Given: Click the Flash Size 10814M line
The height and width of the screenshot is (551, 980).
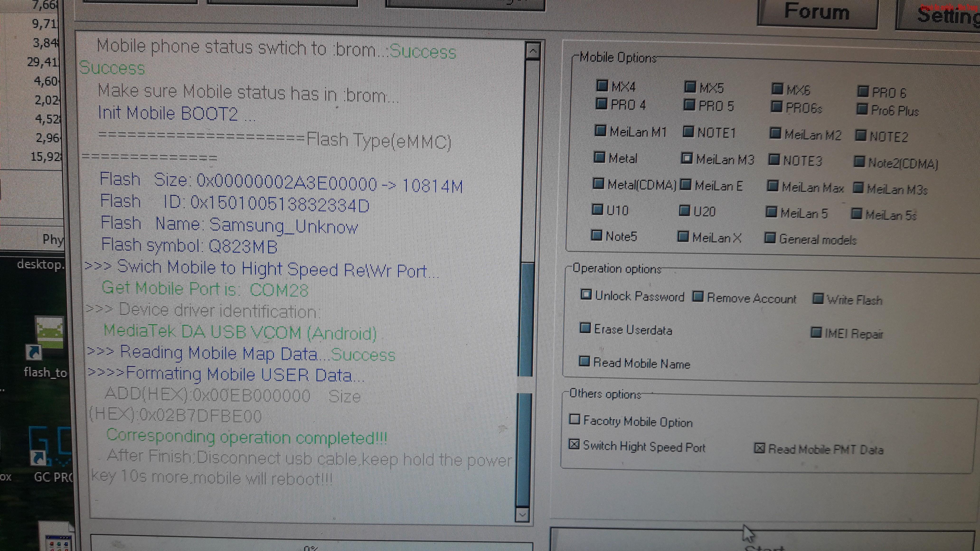Looking at the screenshot, I should [281, 183].
